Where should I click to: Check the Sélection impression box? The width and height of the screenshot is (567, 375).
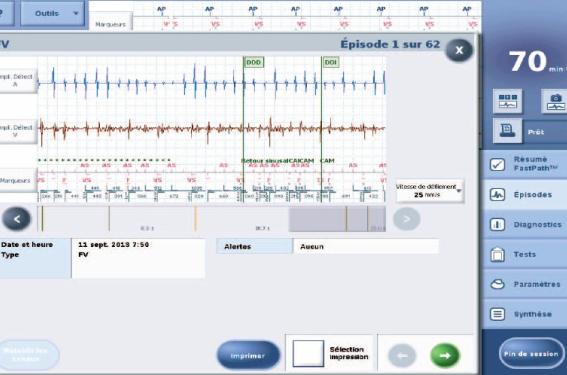click(x=308, y=353)
